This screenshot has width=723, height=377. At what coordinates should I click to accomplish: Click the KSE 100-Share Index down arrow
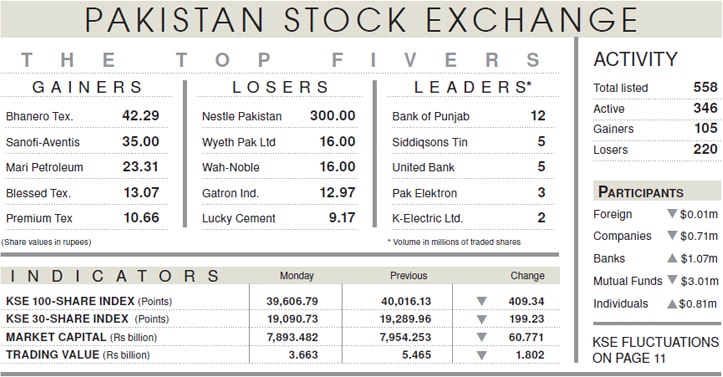pos(481,301)
